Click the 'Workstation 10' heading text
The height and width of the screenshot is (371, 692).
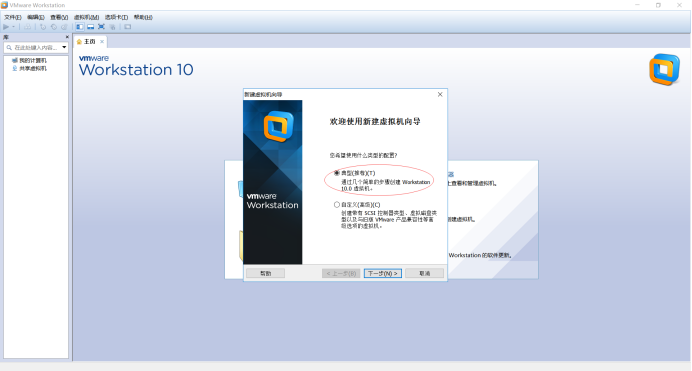136,70
